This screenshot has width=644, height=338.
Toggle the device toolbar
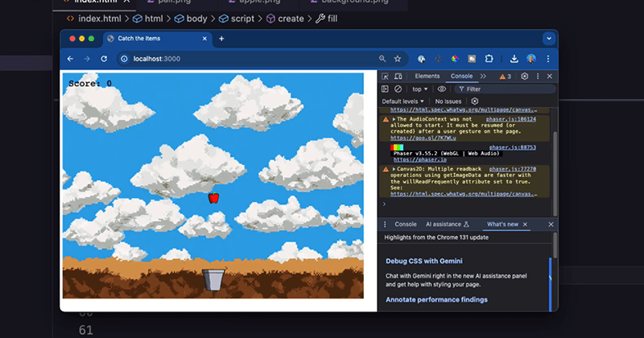tap(398, 76)
